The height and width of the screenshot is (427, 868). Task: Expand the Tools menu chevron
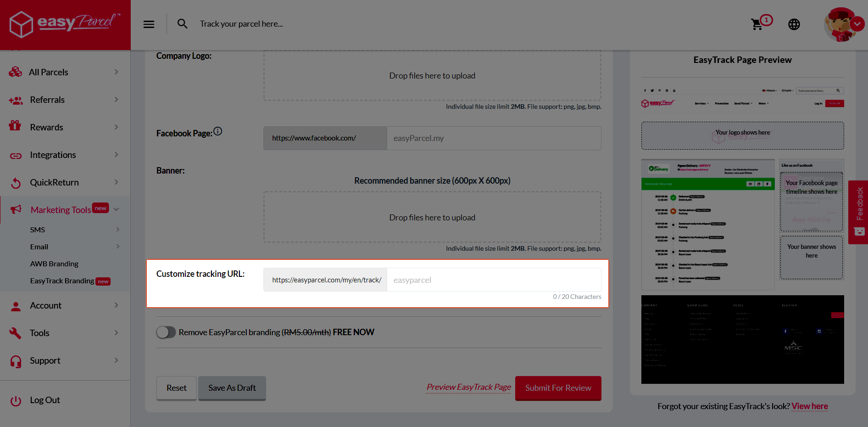[116, 333]
